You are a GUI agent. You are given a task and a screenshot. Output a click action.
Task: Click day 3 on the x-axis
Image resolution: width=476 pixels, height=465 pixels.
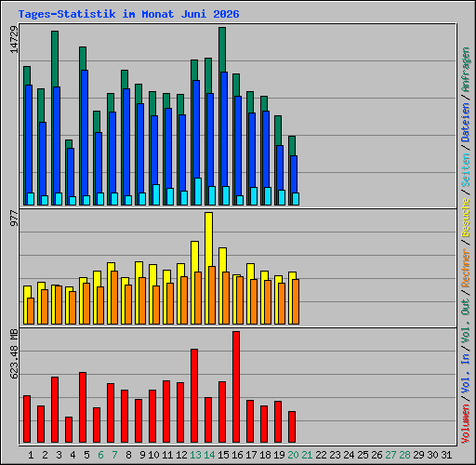click(x=59, y=455)
